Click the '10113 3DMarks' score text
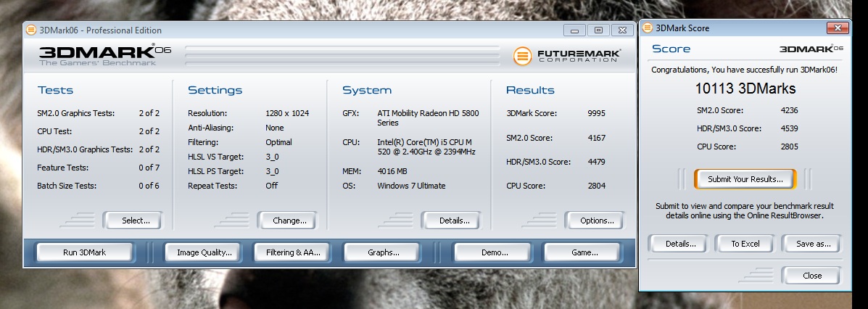 pyautogui.click(x=745, y=88)
